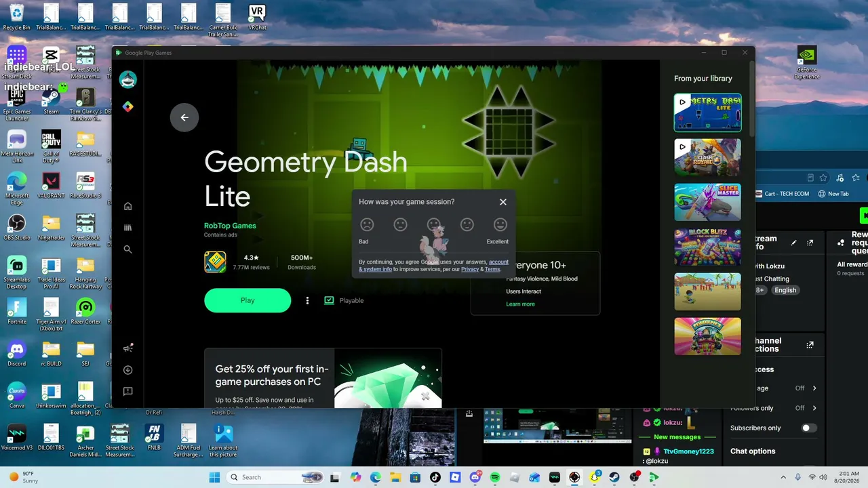The height and width of the screenshot is (488, 868).
Task: Open the weather widget showing 90°F Sunny
Action: pyautogui.click(x=24, y=477)
